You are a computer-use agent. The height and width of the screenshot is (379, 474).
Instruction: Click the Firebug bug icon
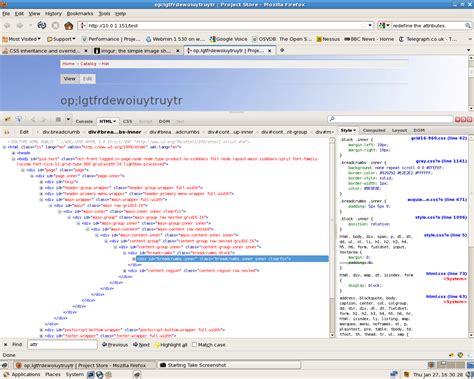[x=7, y=119]
